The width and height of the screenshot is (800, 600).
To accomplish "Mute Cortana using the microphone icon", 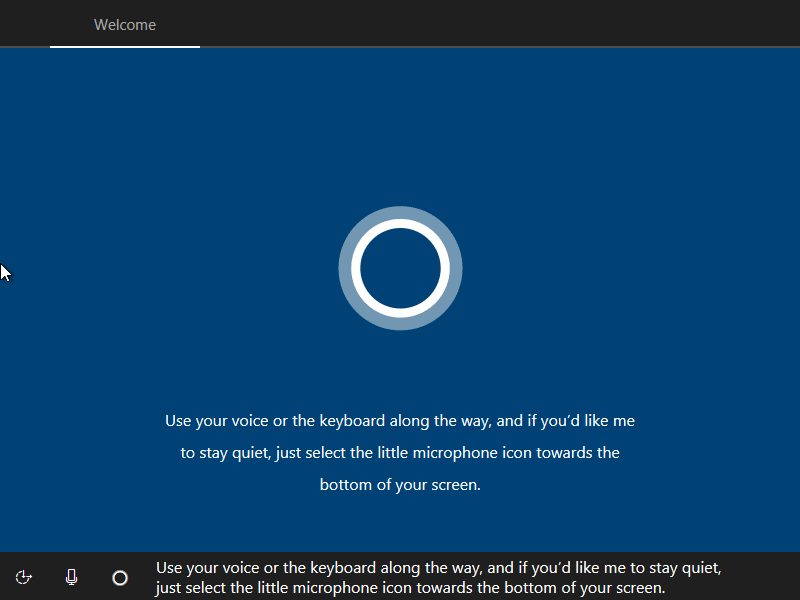I will [71, 577].
